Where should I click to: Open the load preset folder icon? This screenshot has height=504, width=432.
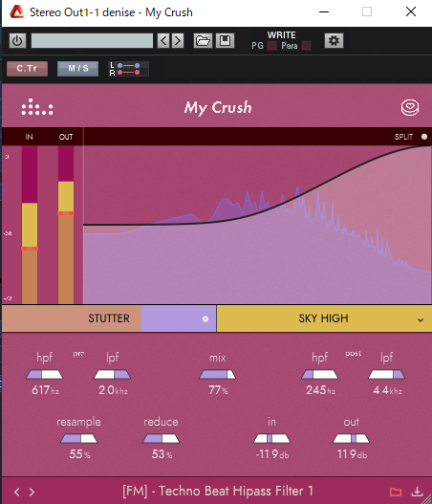[203, 41]
